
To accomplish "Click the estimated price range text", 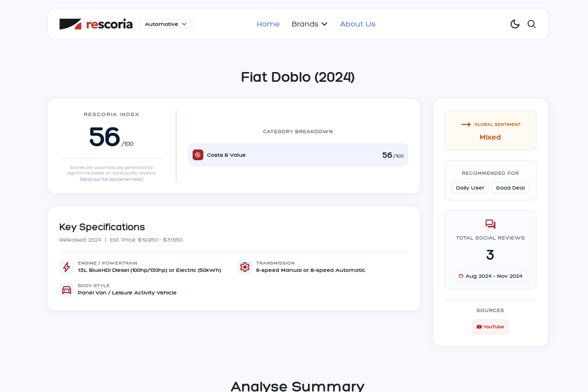I will [146, 240].
